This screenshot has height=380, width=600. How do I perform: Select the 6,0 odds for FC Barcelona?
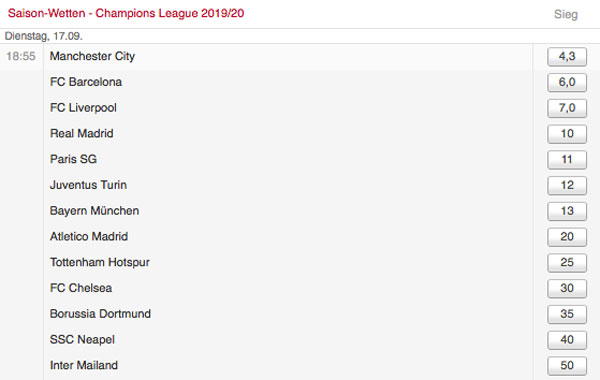pos(567,82)
